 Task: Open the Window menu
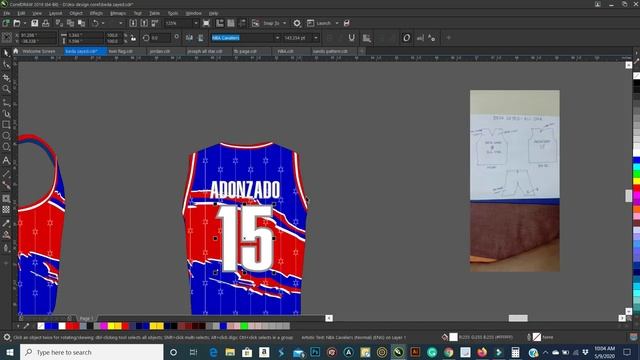pyautogui.click(x=193, y=13)
